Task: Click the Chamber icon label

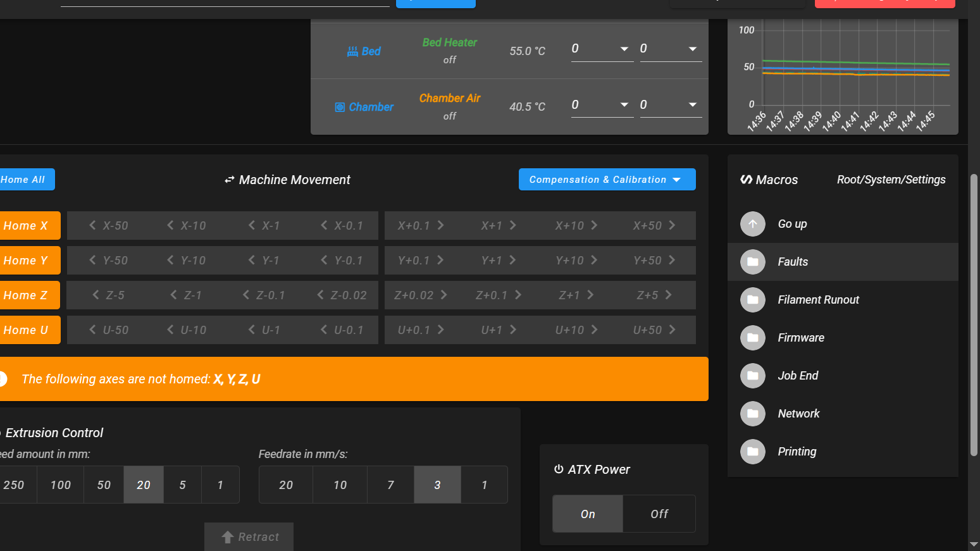Action: (364, 107)
